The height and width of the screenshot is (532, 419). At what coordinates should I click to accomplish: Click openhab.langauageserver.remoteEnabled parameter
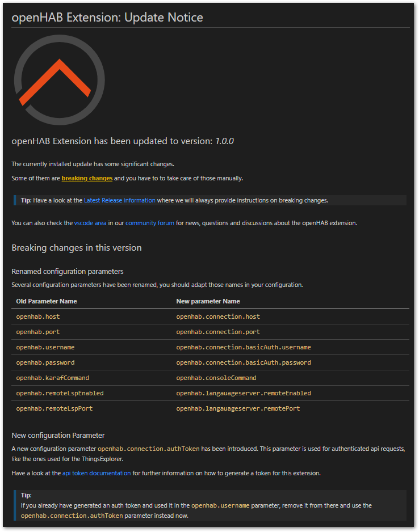[x=244, y=393]
